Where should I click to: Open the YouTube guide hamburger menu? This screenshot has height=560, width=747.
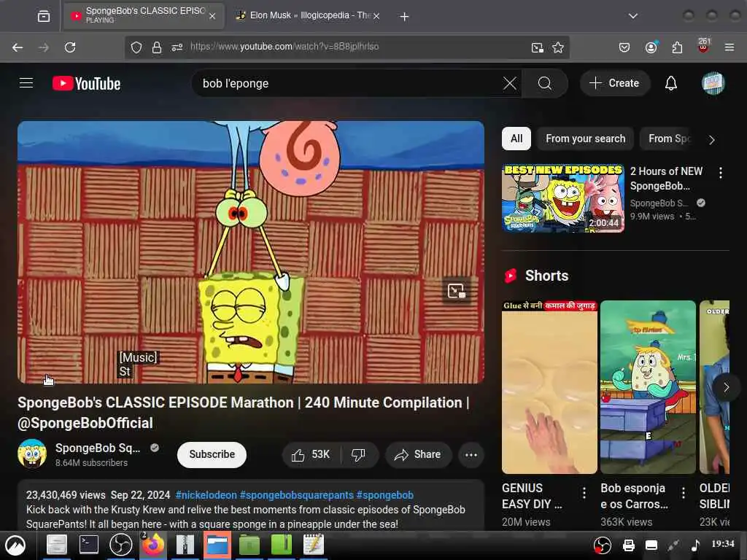pyautogui.click(x=26, y=83)
